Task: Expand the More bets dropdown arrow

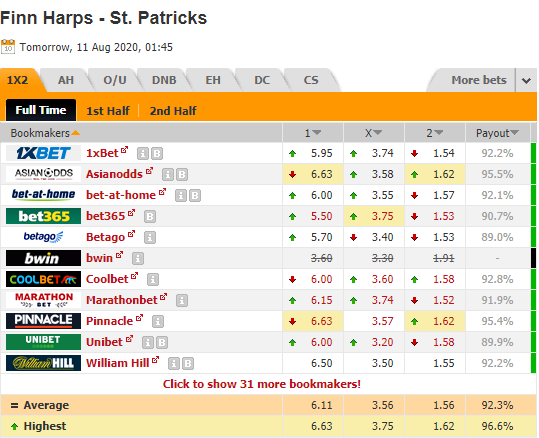Action: pyautogui.click(x=526, y=80)
